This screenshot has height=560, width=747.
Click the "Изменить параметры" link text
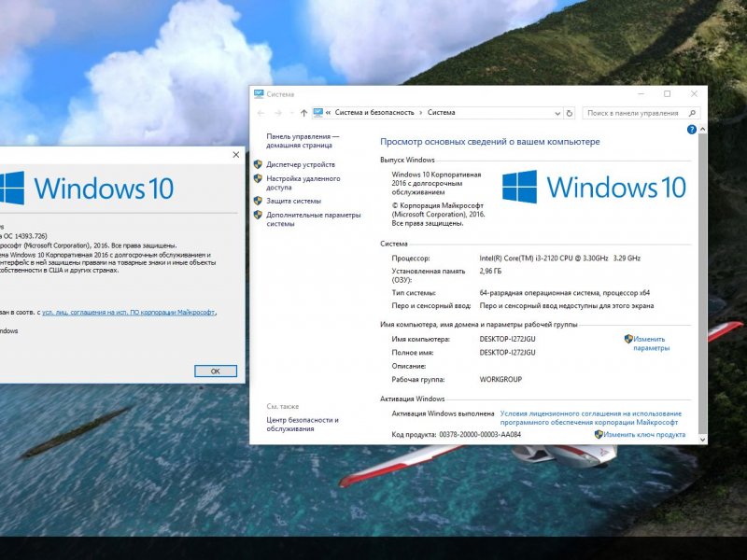tap(651, 343)
